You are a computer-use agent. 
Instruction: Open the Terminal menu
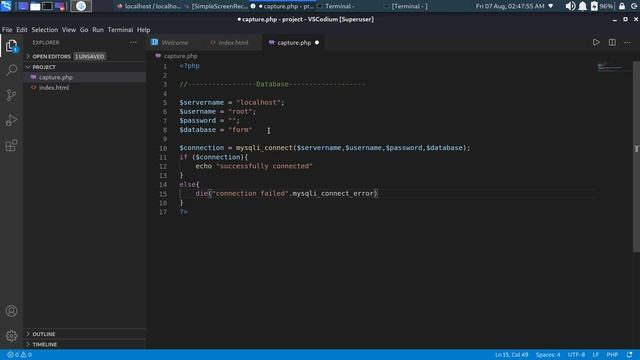120,30
